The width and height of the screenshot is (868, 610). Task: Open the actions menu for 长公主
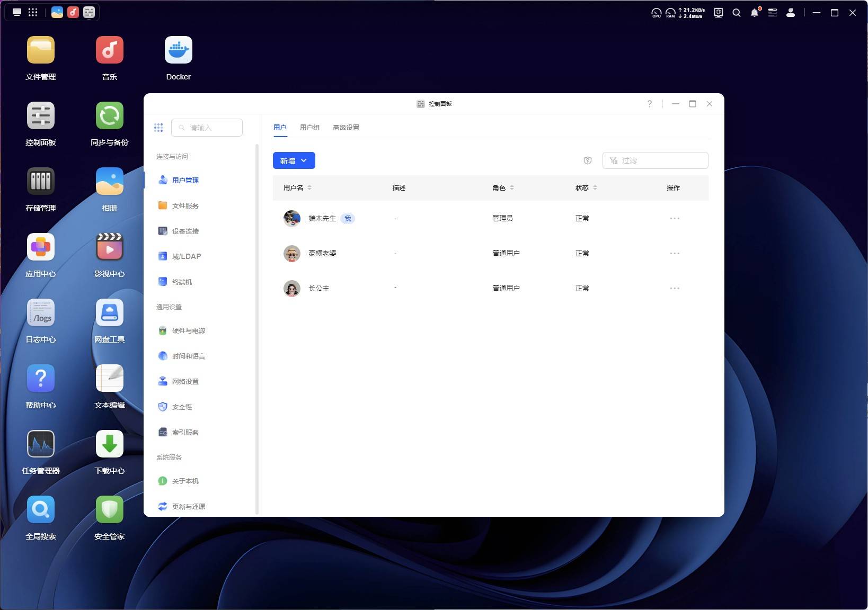674,289
